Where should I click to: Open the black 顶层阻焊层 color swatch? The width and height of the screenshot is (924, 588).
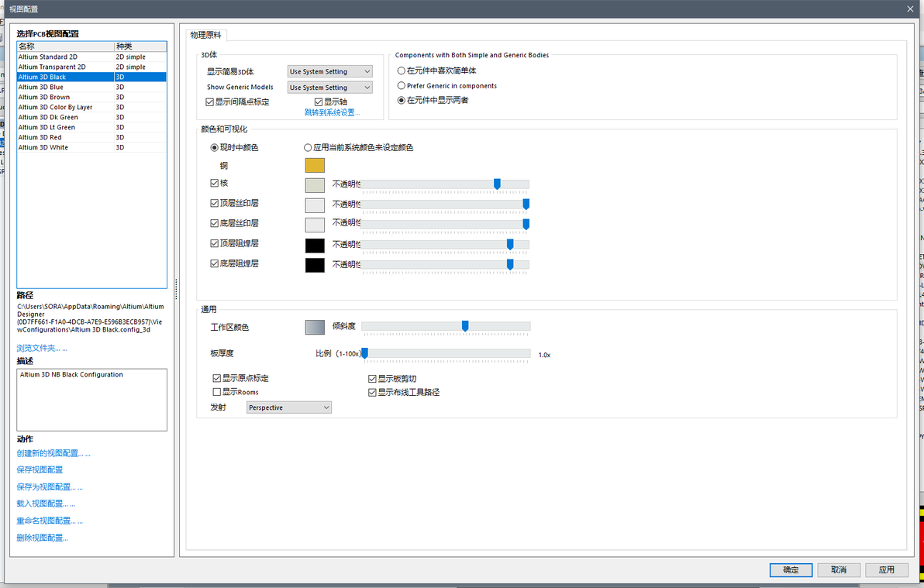click(x=315, y=245)
